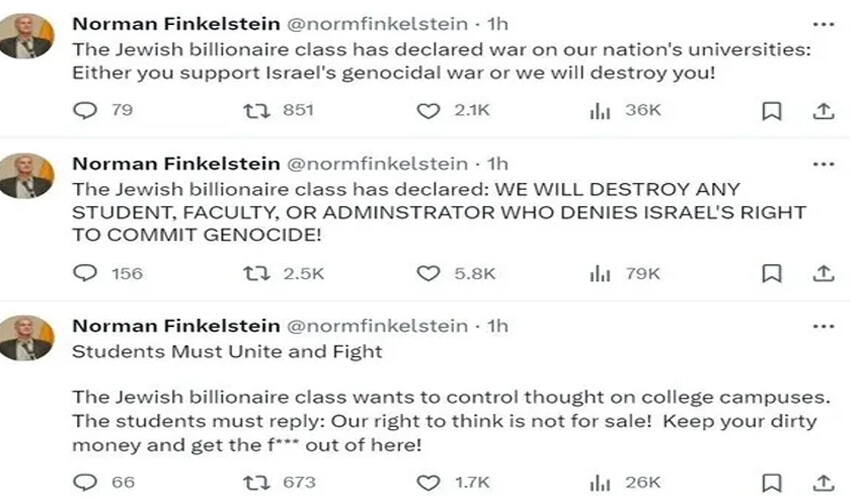Reply to the tweet with 156 replies
This screenshot has height=500, width=850.
pyautogui.click(x=87, y=272)
